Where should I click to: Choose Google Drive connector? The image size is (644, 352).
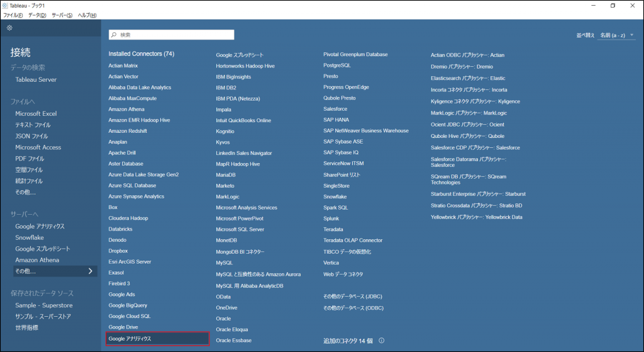tap(123, 327)
